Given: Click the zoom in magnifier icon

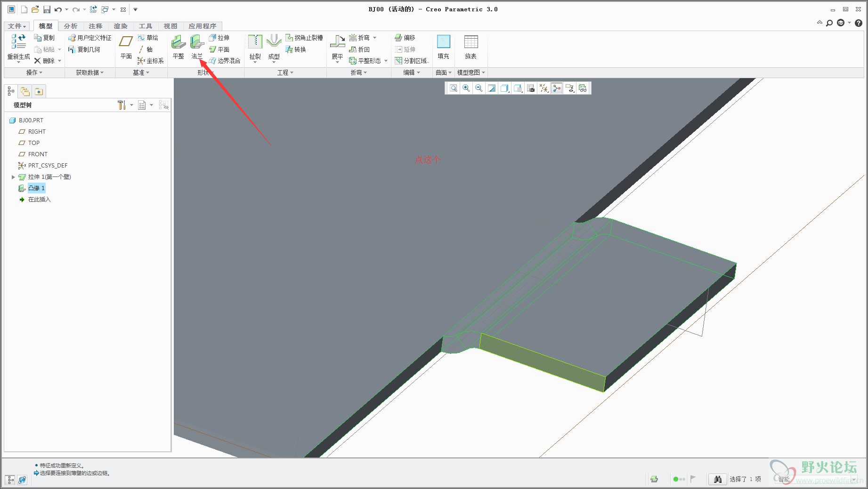Looking at the screenshot, I should 466,88.
